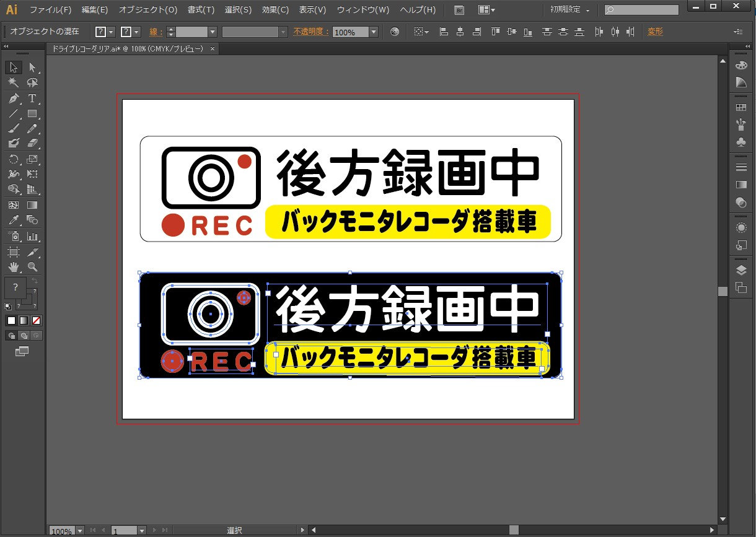This screenshot has height=537, width=756.
Task: Select the Selection tool (black arrow)
Action: pos(14,68)
